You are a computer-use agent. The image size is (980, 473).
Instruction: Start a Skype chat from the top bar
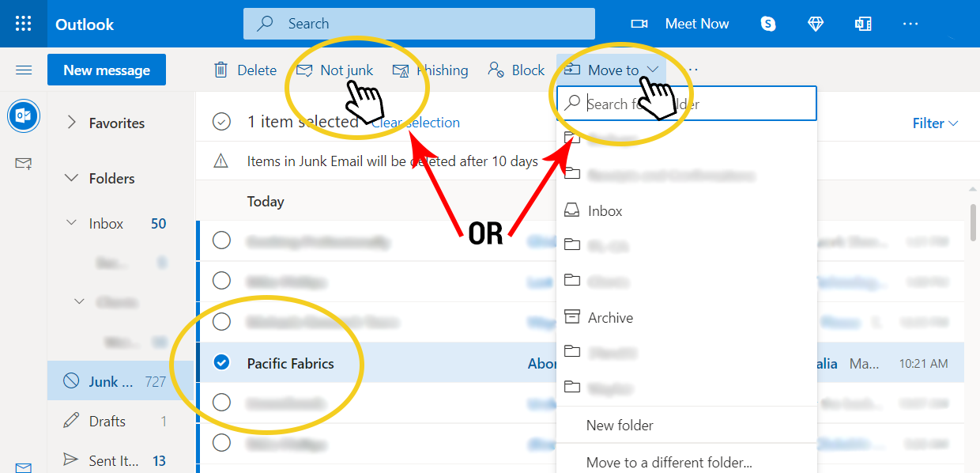pos(767,24)
